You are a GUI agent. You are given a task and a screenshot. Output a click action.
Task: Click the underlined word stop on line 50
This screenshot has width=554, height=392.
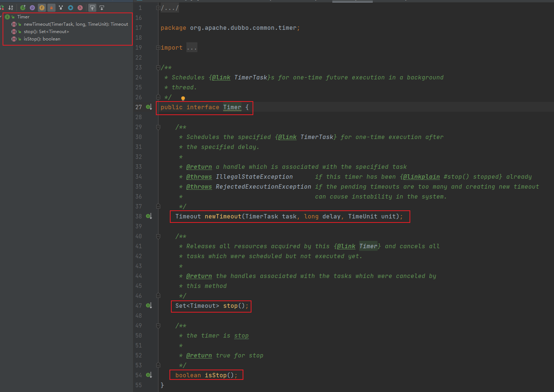pyautogui.click(x=242, y=335)
